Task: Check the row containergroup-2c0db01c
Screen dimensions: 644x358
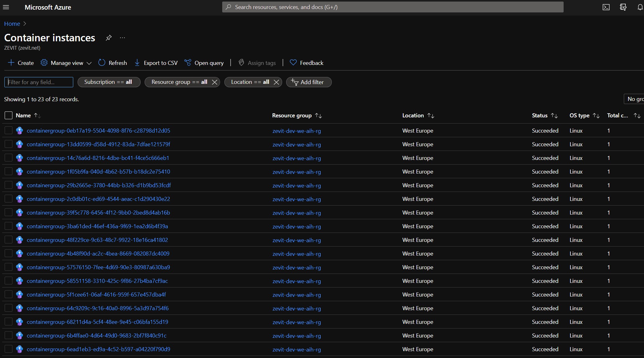Action: click(8, 199)
